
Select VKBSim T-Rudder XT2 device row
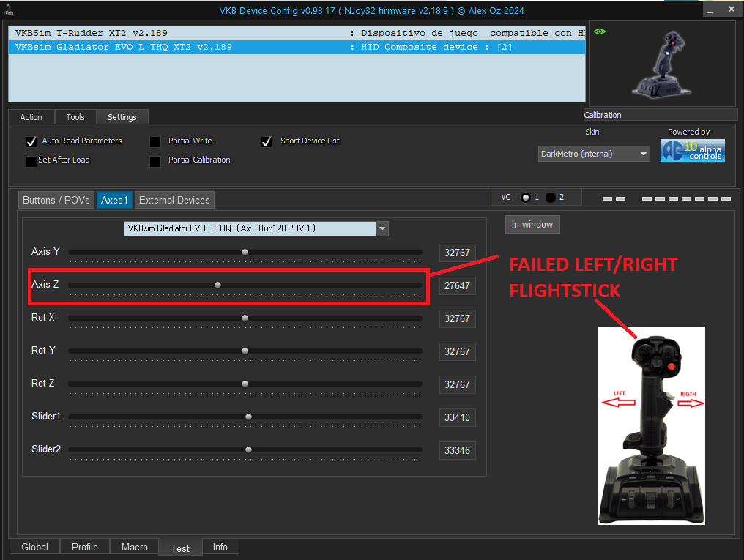297,33
